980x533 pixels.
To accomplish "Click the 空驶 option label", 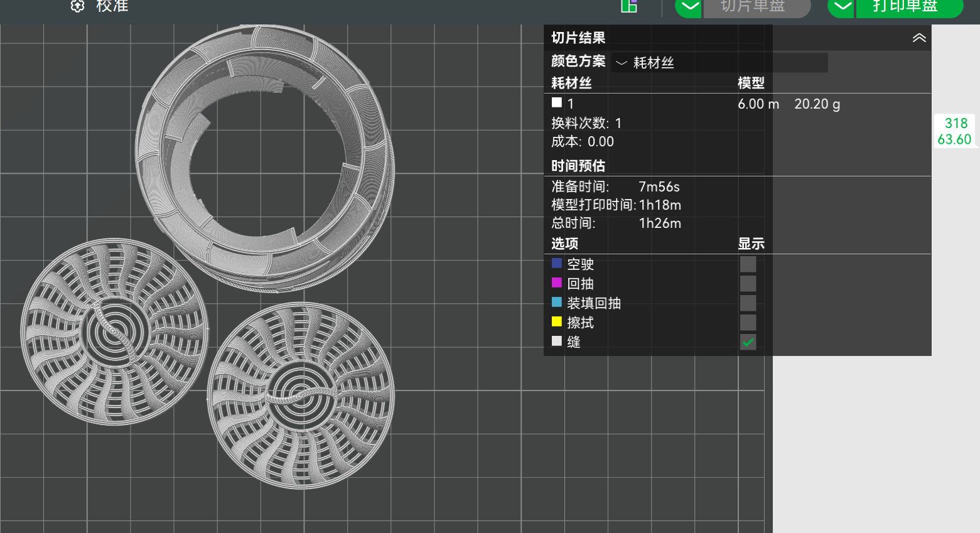I will (581, 264).
